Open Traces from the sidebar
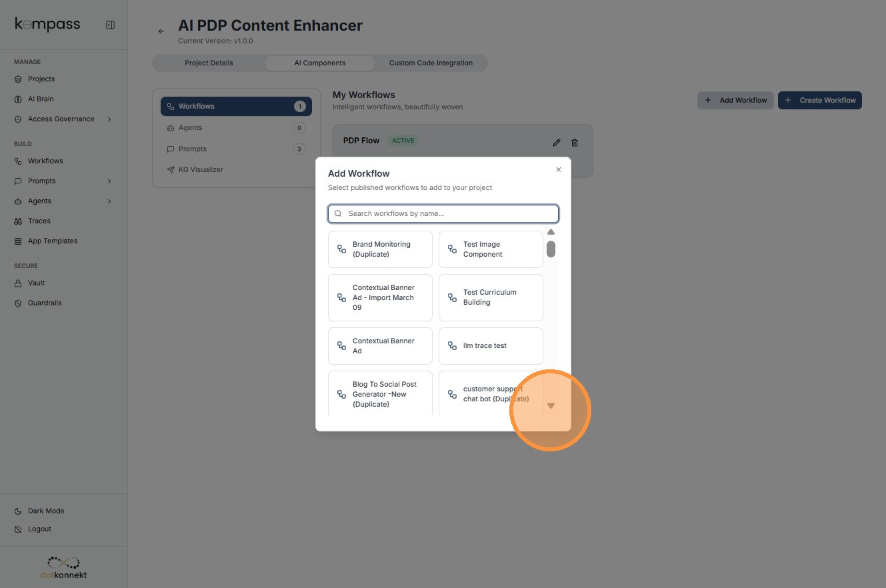Screen dimensions: 886x588 [39, 221]
